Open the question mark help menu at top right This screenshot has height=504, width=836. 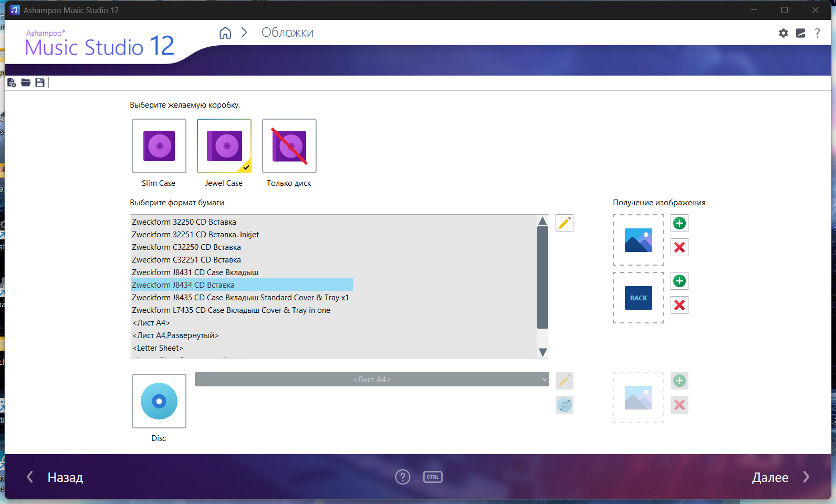pos(817,33)
